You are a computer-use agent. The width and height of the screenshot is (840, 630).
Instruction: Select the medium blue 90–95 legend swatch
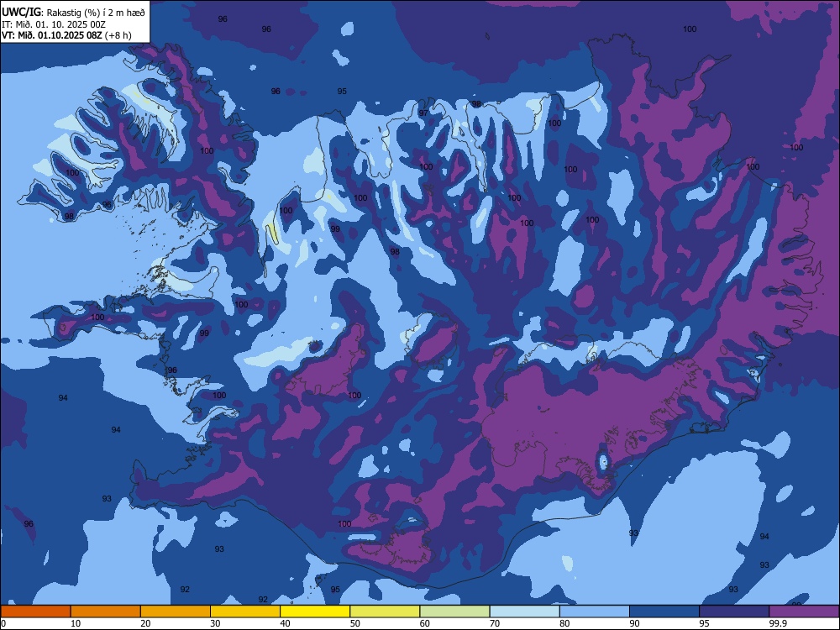[x=664, y=612]
